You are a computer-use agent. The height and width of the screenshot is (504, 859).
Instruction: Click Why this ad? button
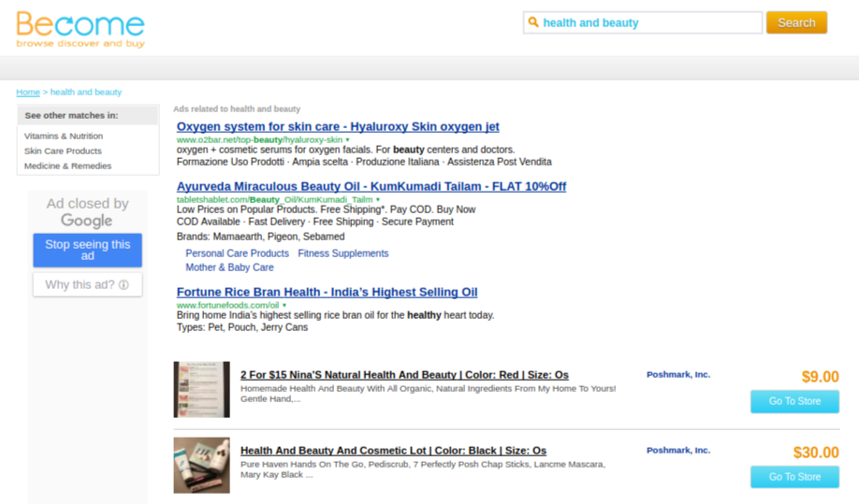[88, 284]
